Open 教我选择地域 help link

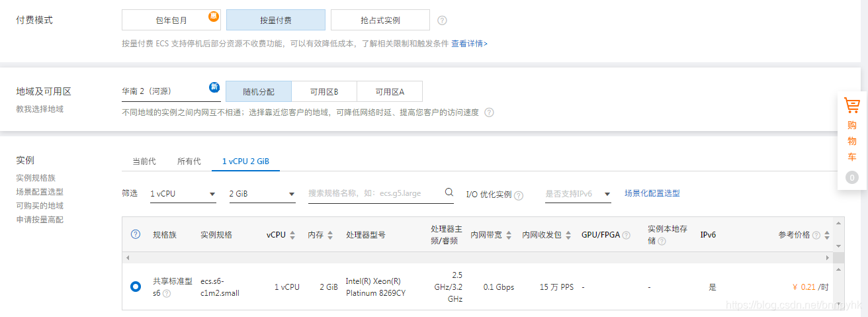pyautogui.click(x=40, y=109)
